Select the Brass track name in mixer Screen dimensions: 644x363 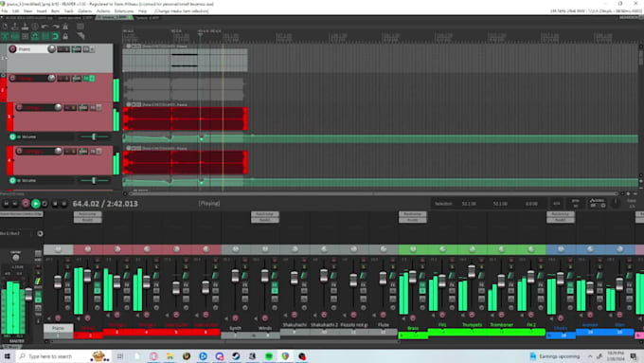[x=413, y=328]
